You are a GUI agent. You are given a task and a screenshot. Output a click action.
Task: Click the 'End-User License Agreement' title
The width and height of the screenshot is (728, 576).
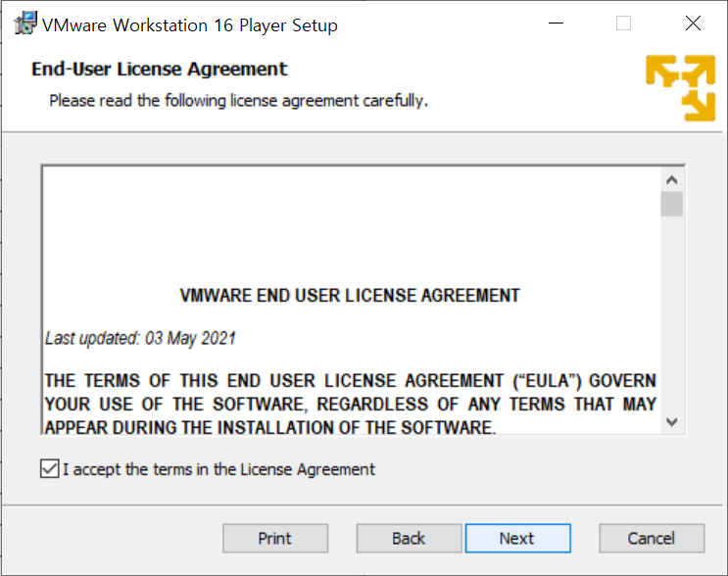click(160, 70)
